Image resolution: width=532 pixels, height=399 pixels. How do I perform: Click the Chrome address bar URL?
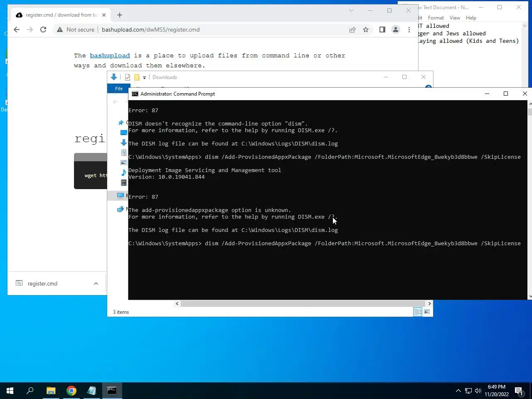(x=150, y=30)
